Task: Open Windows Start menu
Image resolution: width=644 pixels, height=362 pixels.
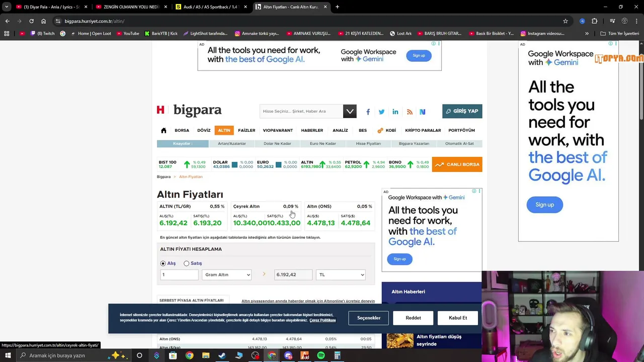Action: (8, 355)
